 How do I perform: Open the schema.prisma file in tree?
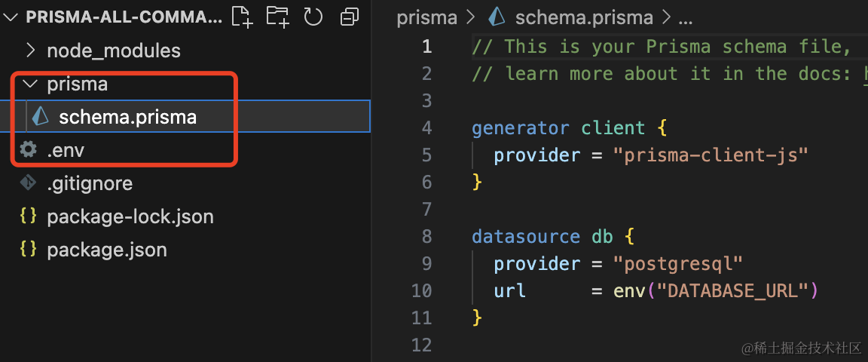[127, 117]
